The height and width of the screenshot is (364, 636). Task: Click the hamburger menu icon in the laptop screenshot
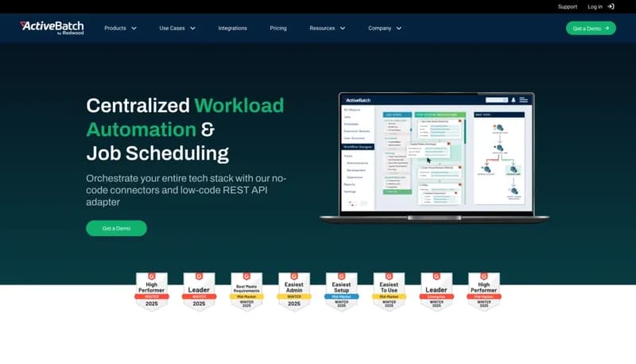[x=523, y=99]
